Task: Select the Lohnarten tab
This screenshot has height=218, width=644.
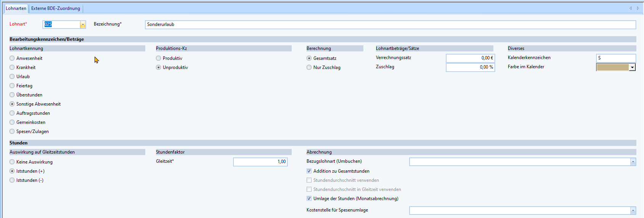Action: tap(16, 8)
